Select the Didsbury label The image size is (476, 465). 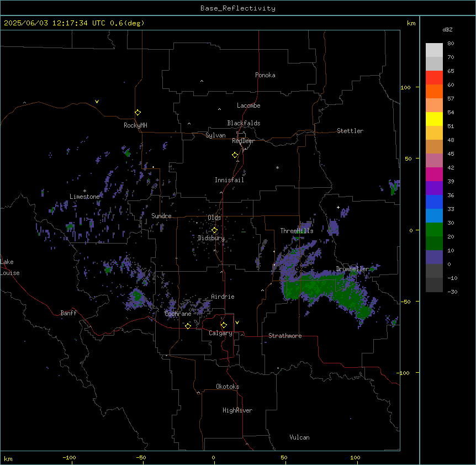point(211,238)
